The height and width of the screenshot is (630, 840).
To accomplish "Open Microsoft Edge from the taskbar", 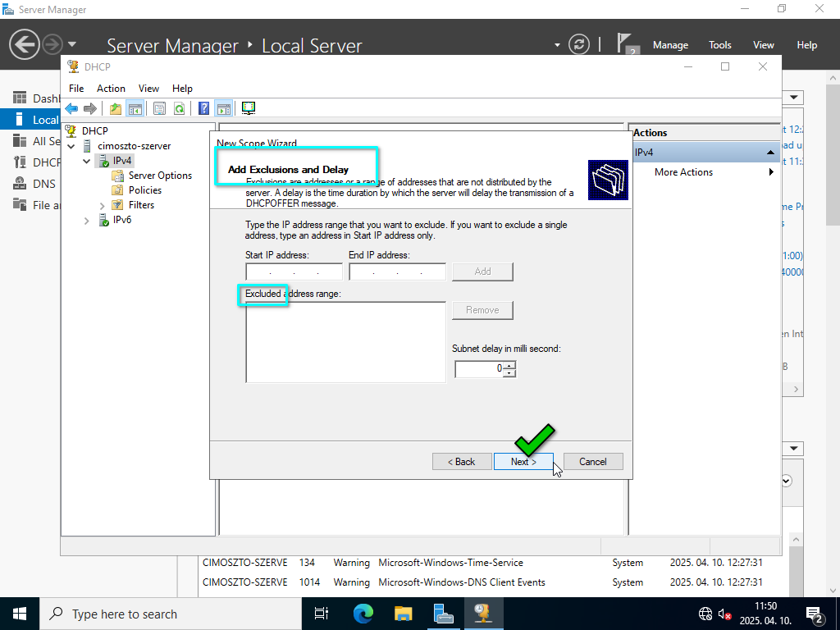I will 363,614.
